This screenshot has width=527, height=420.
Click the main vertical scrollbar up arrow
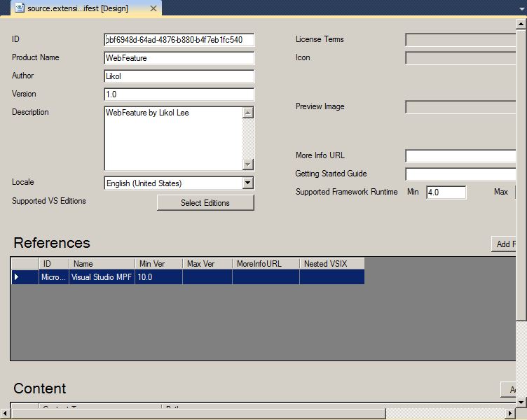pos(521,24)
